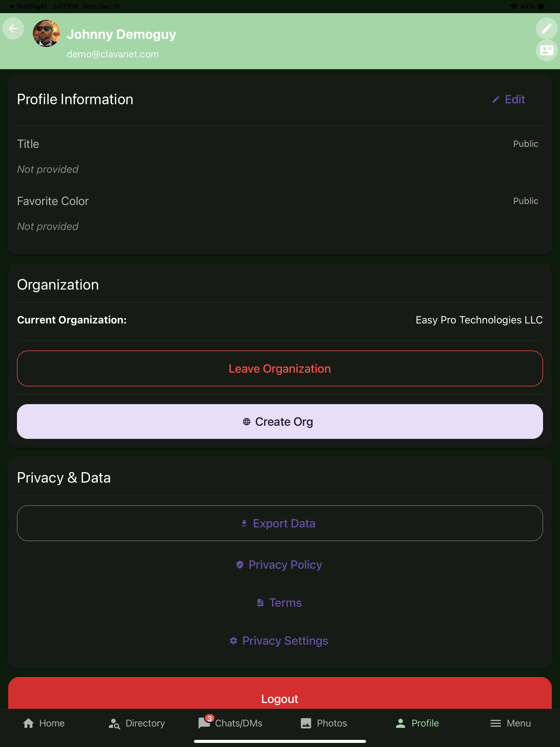The width and height of the screenshot is (560, 747).
Task: Switch to the Photos tab
Action: (x=323, y=723)
